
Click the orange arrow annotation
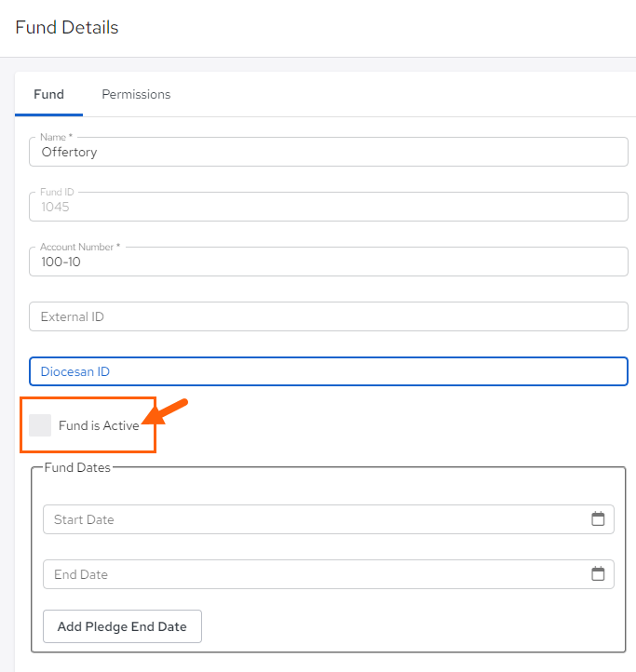tap(165, 411)
